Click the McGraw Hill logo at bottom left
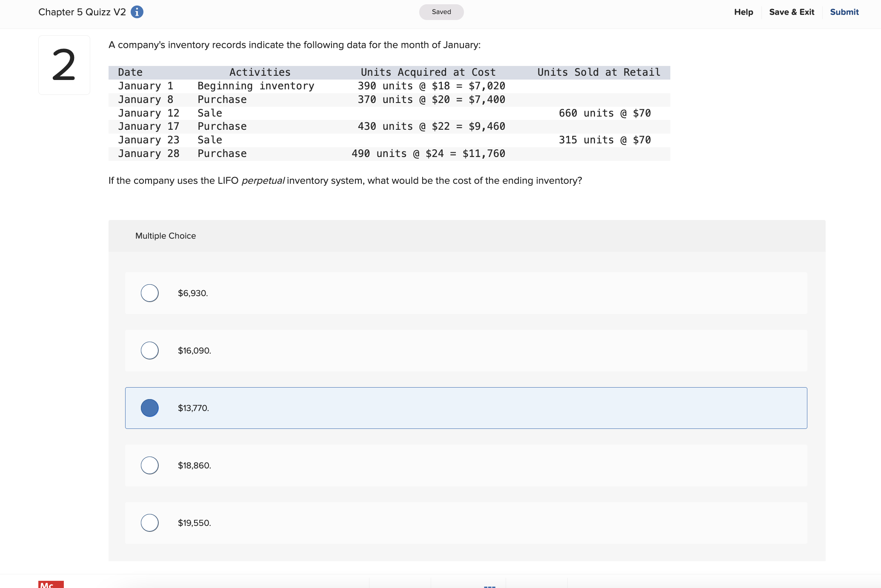Viewport: 881px width, 588px height. [x=48, y=585]
